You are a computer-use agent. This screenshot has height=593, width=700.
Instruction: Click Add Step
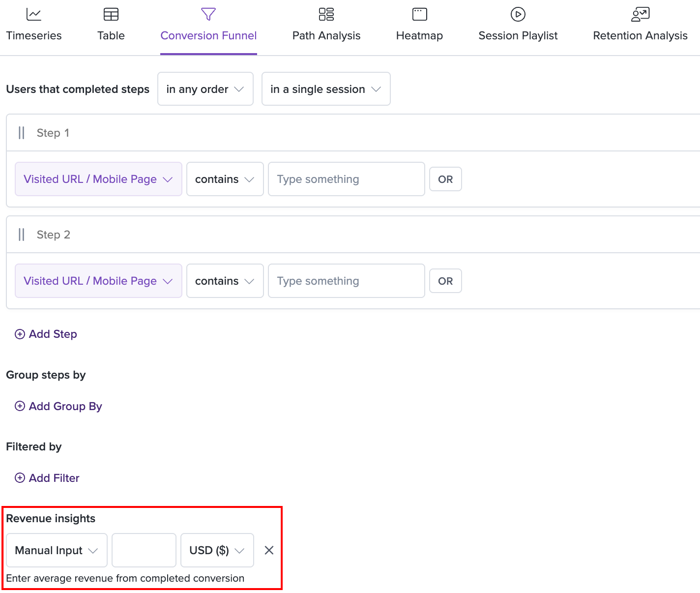(46, 334)
